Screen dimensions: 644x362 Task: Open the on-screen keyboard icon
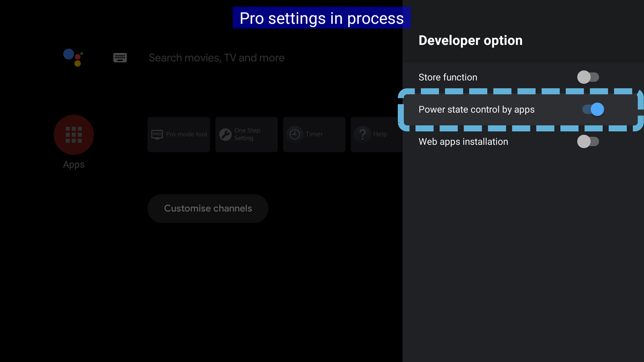[120, 58]
